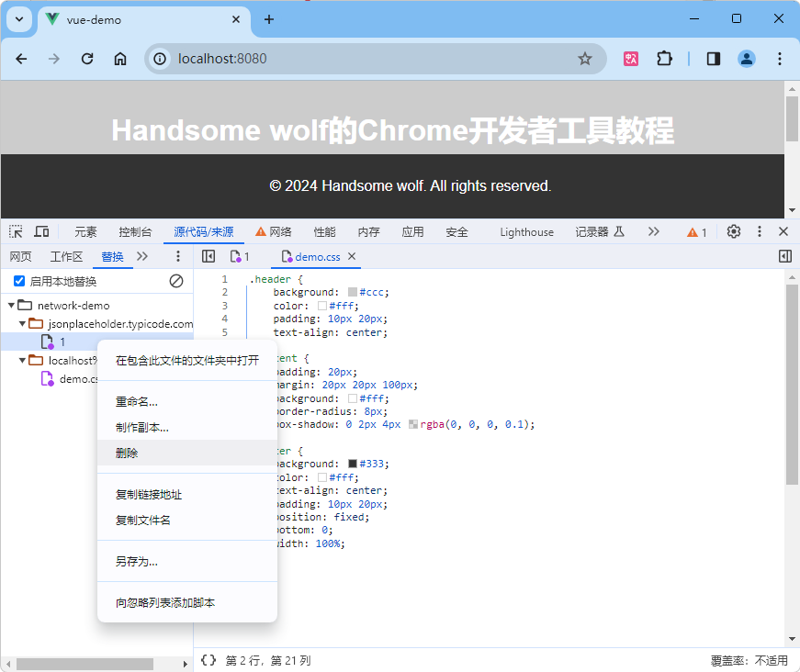Image resolution: width=800 pixels, height=672 pixels.
Task: Open the 记录器 tab
Action: (600, 232)
